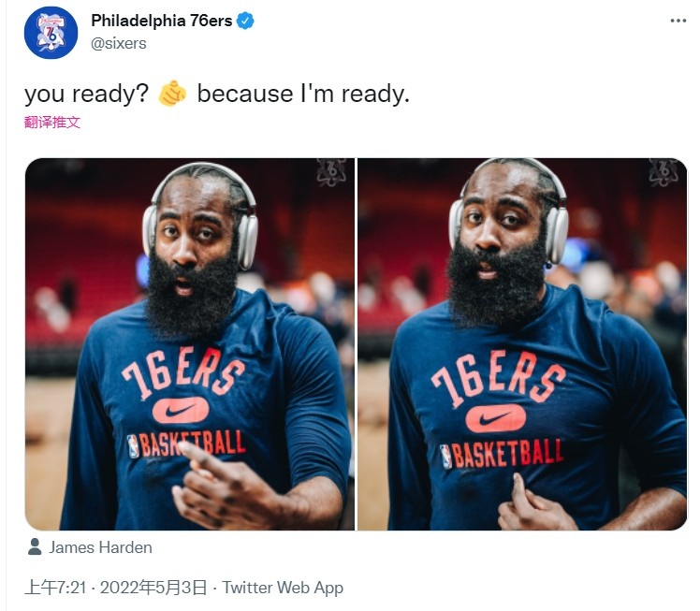Click the blue verified badge icon
Viewport: 700px width, 611px height.
(245, 21)
